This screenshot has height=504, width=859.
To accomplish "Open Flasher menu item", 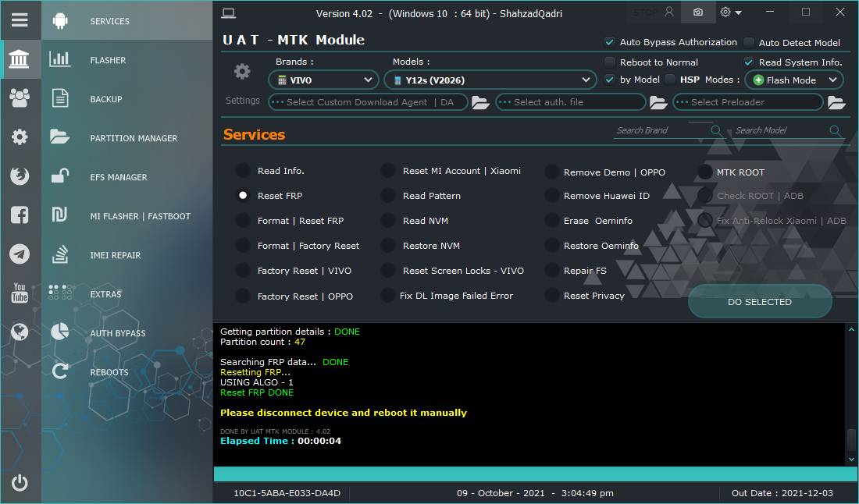I will click(x=127, y=59).
